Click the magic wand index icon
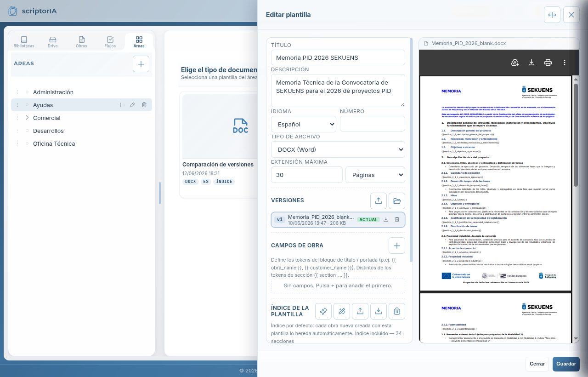Viewport: 588px width, 377px height. (342, 311)
